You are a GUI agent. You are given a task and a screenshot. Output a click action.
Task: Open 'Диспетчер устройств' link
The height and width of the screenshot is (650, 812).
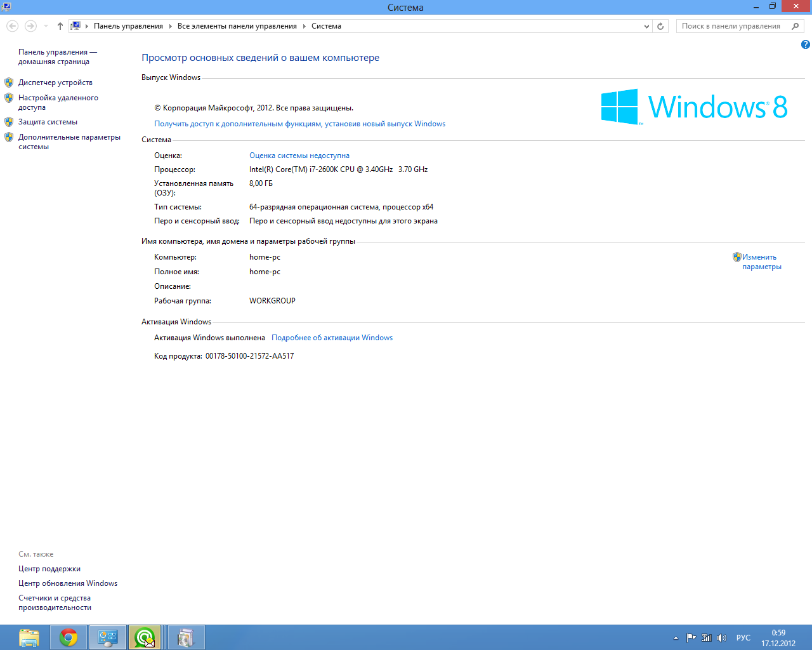55,83
